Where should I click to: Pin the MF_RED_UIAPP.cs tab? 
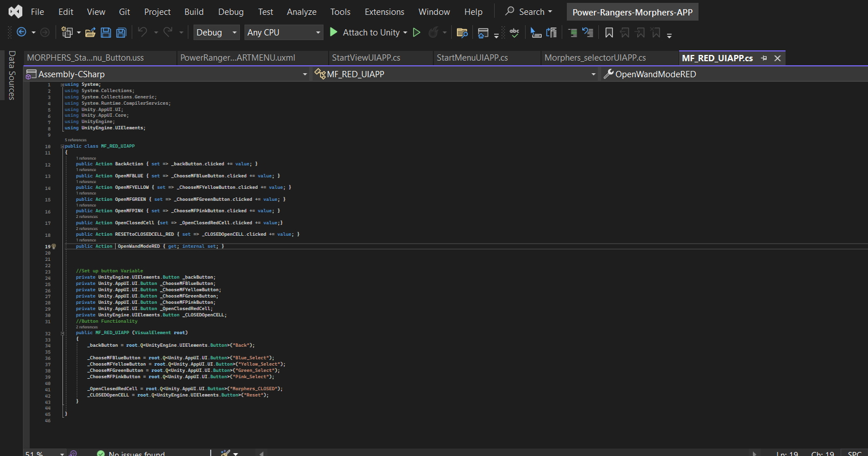pyautogui.click(x=764, y=58)
